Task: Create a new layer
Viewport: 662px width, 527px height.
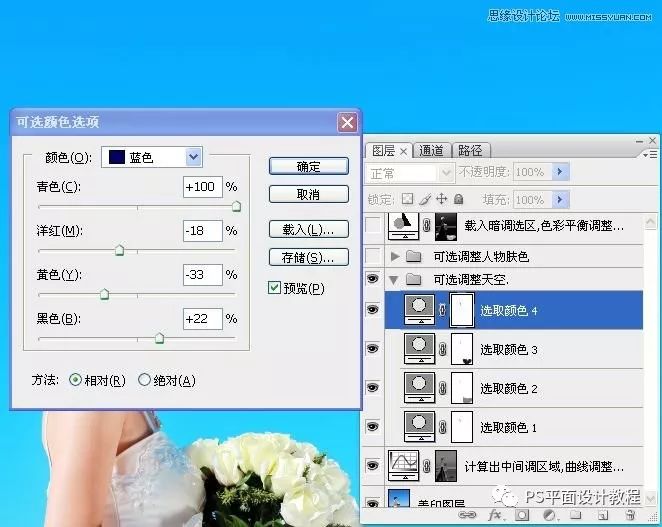Action: 603,515
